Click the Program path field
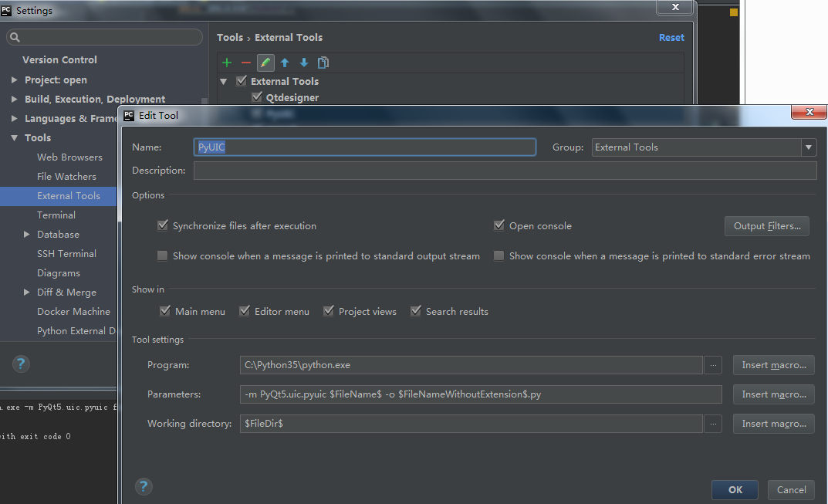 [x=471, y=365]
